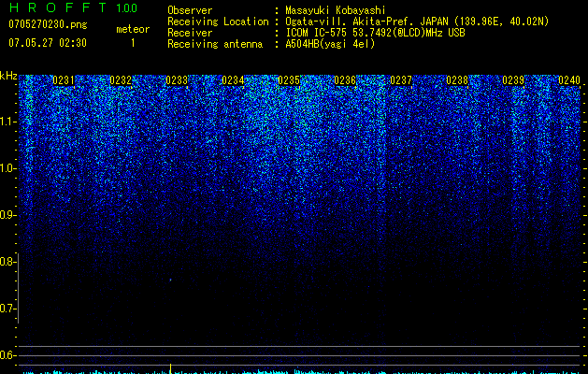
Task: Click the Observer label
Action: (190, 10)
